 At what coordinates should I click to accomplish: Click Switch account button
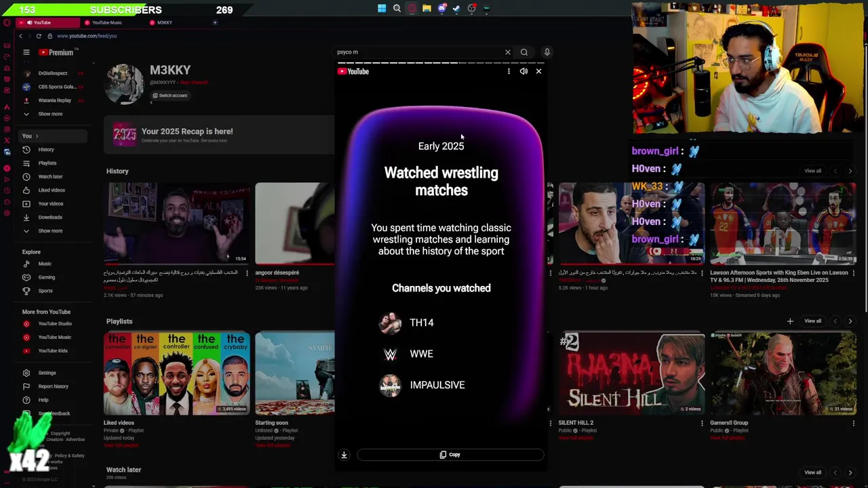pos(170,96)
